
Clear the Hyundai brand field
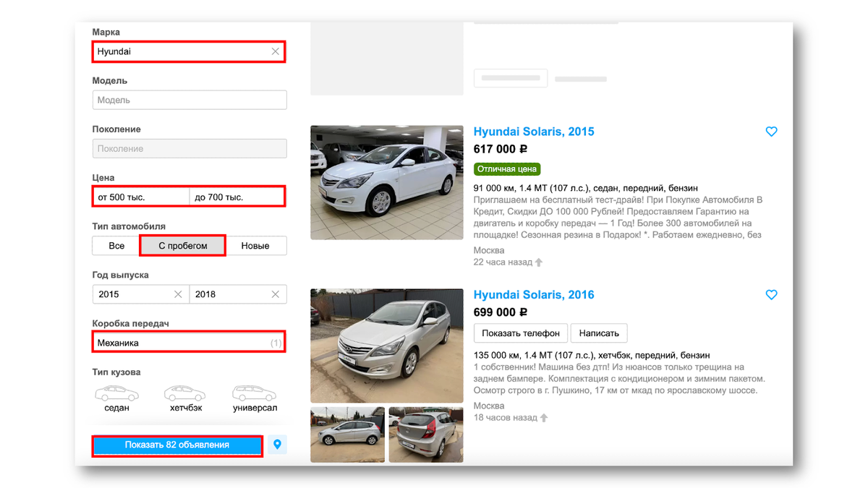[x=275, y=51]
